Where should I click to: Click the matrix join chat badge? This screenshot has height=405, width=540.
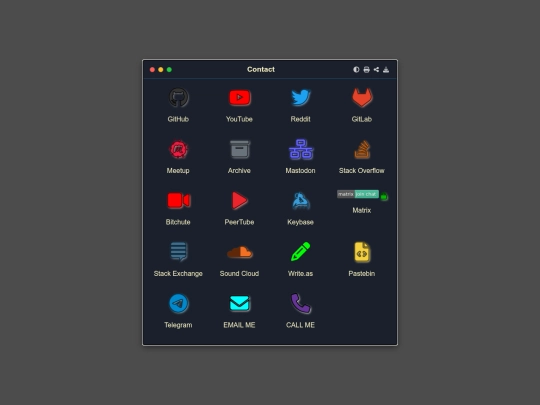point(358,194)
